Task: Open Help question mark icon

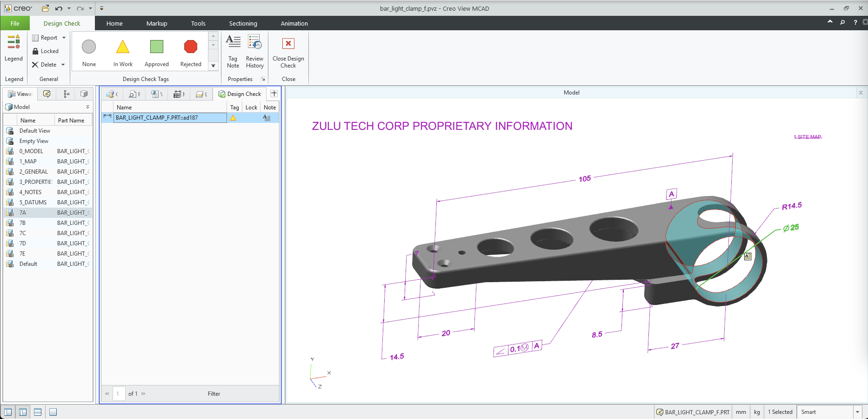Action: coord(855,22)
